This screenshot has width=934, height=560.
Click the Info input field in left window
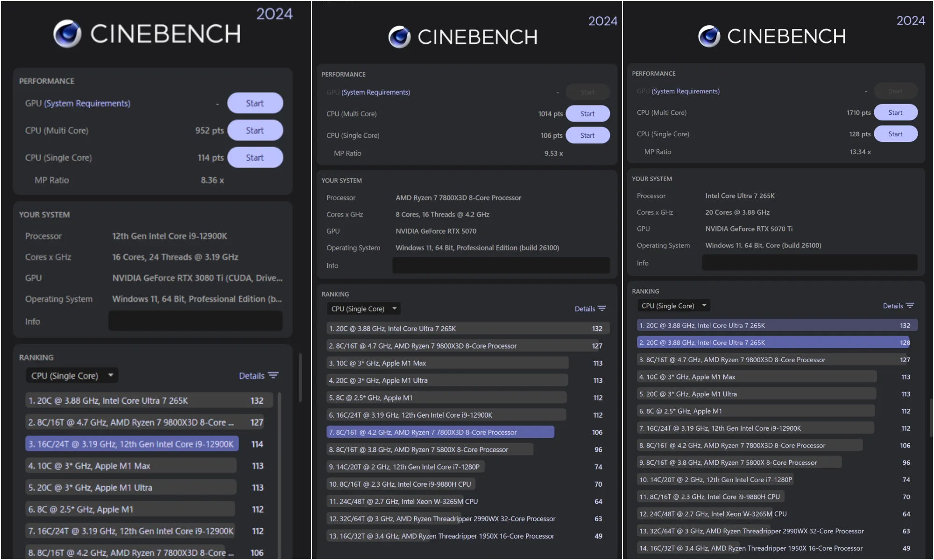[196, 321]
